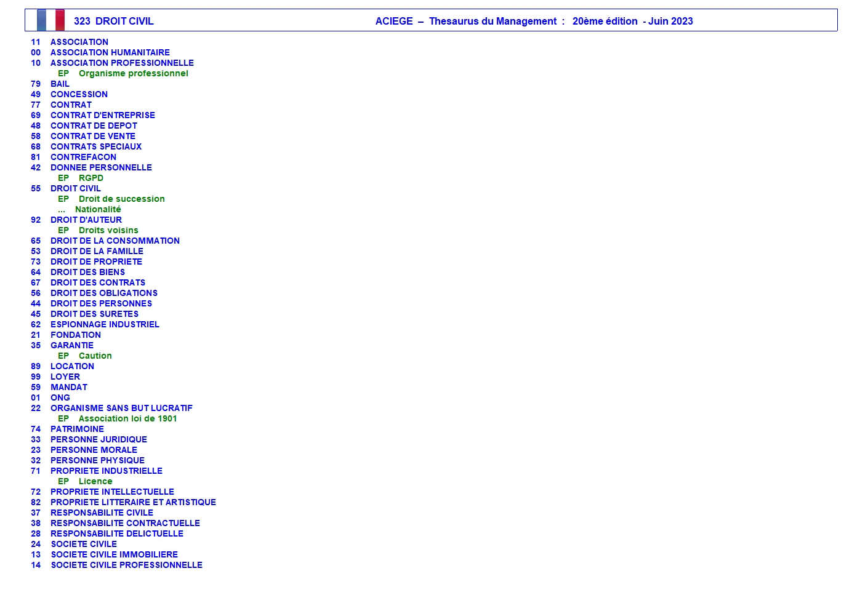868x603 pixels.
Task: Click the CONTREFACON entry
Action: pyautogui.click(x=83, y=157)
